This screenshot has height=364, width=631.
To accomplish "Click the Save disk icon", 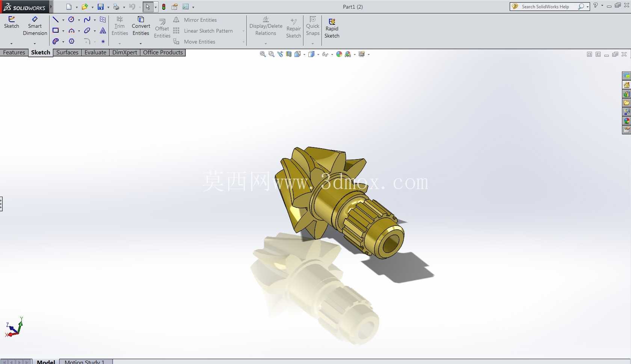I will 101,7.
